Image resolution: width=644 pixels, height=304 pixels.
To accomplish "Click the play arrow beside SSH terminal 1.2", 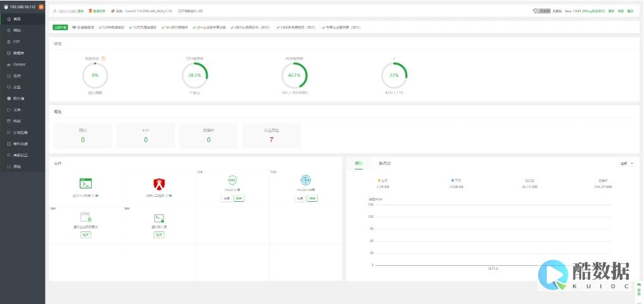I will tap(97, 195).
